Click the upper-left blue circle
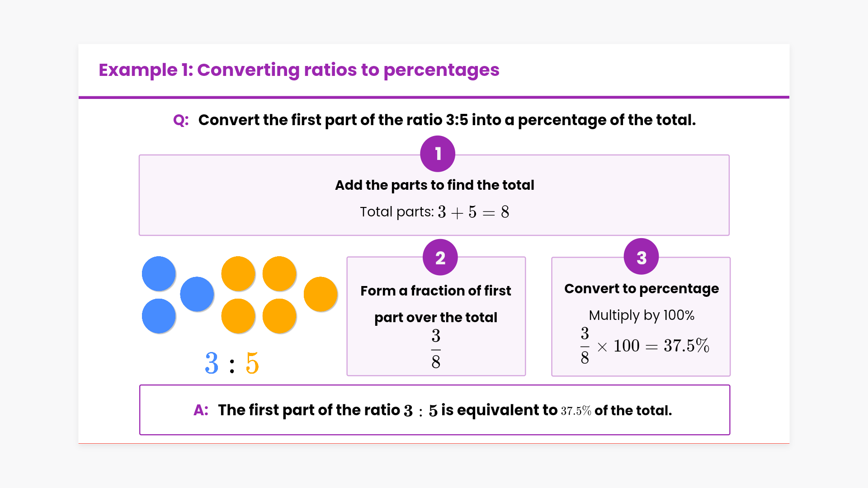The image size is (868, 488). [159, 273]
